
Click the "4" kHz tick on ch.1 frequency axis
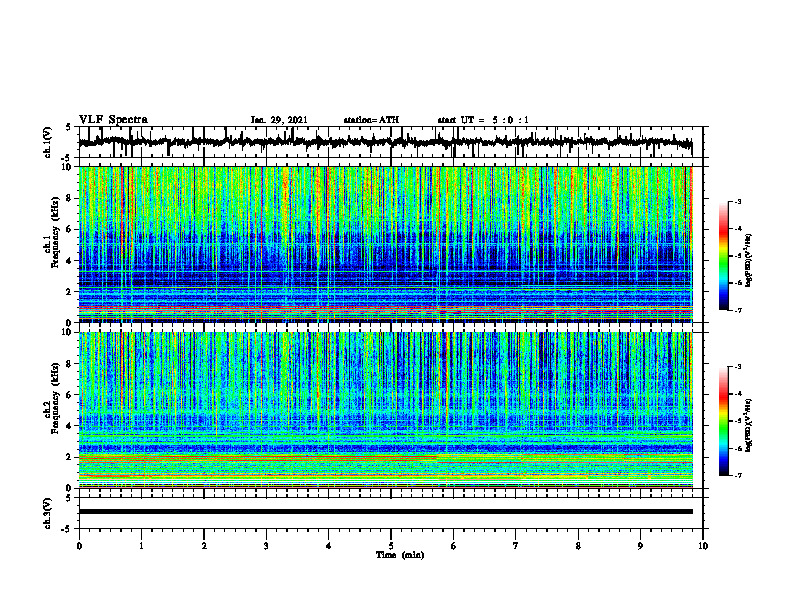[x=70, y=261]
